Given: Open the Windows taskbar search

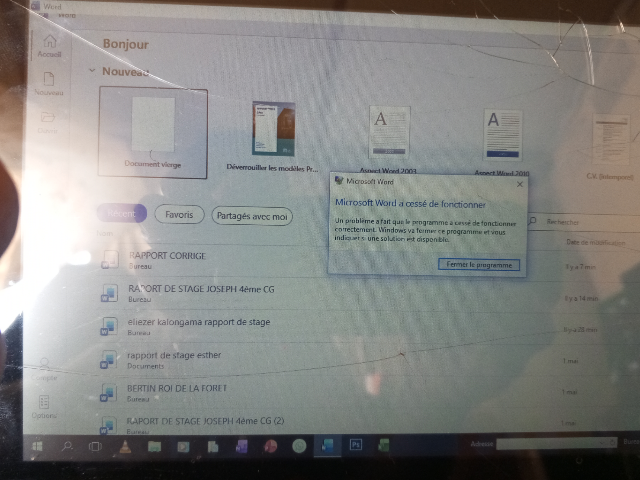Looking at the screenshot, I should [x=67, y=446].
